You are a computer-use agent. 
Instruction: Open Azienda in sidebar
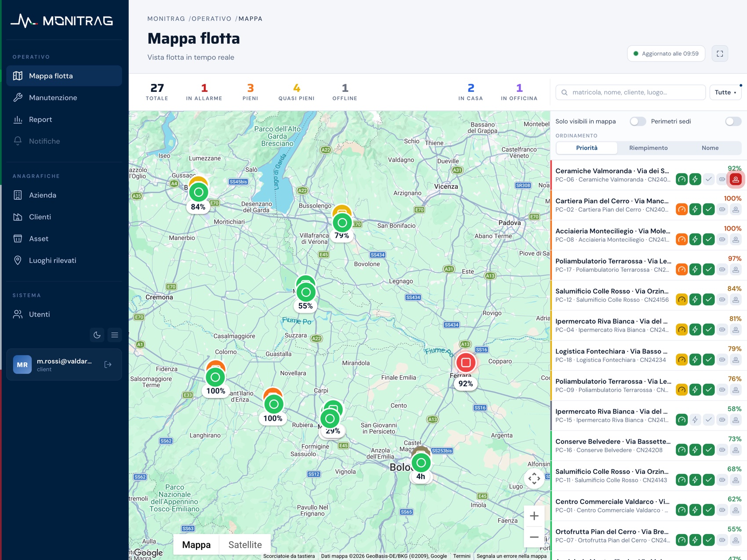pyautogui.click(x=64, y=195)
